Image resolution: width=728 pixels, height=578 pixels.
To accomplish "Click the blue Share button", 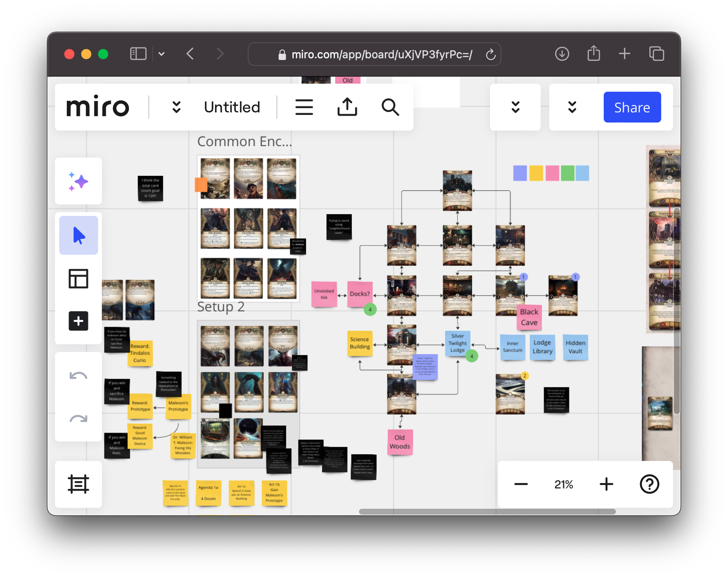I will coord(632,107).
